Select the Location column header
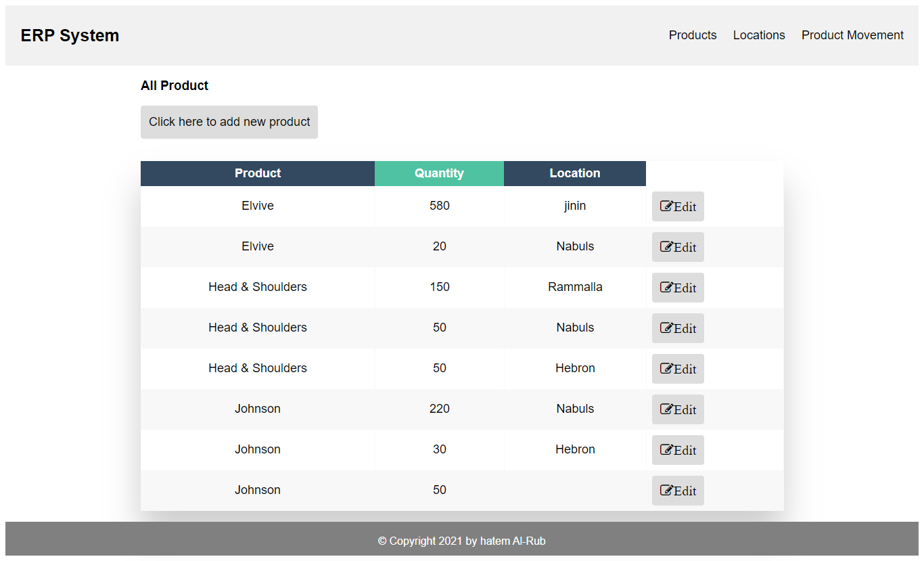924x561 pixels. pos(574,173)
